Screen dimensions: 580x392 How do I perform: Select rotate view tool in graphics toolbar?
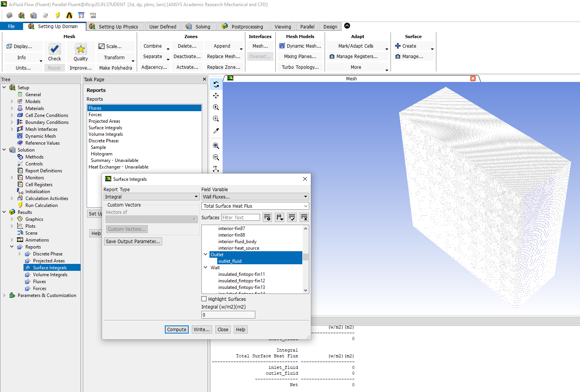coord(216,84)
